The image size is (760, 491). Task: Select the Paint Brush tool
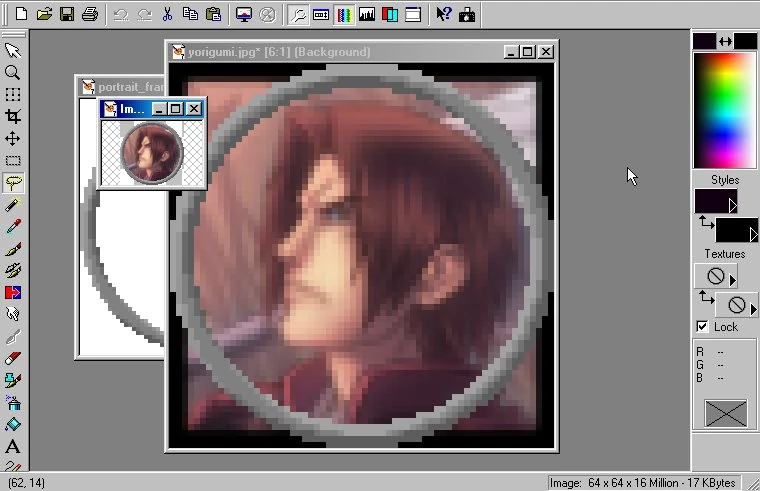tap(13, 249)
